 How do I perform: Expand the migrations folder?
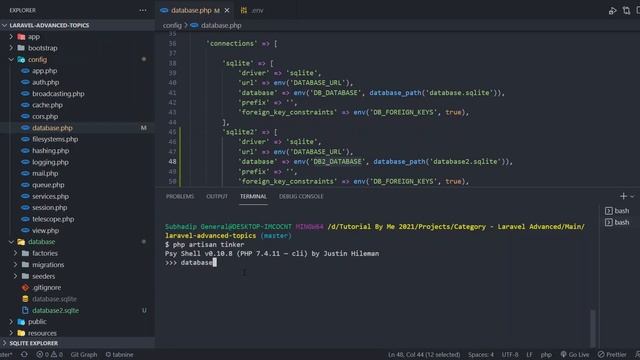tap(48, 265)
